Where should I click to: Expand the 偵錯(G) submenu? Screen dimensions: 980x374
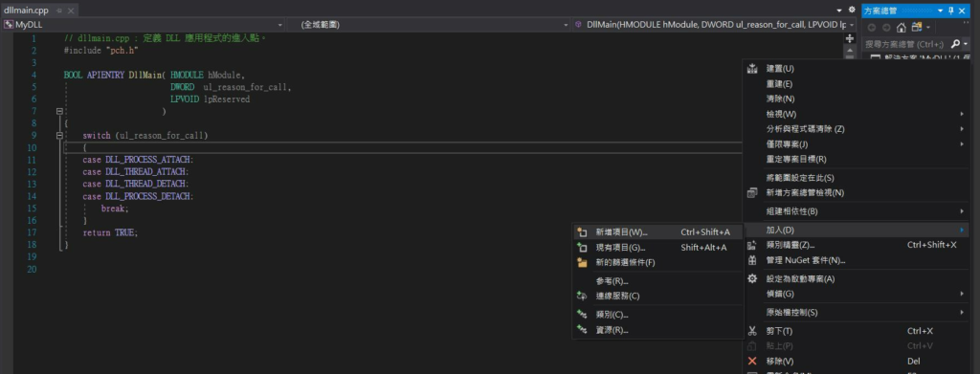[x=857, y=294]
